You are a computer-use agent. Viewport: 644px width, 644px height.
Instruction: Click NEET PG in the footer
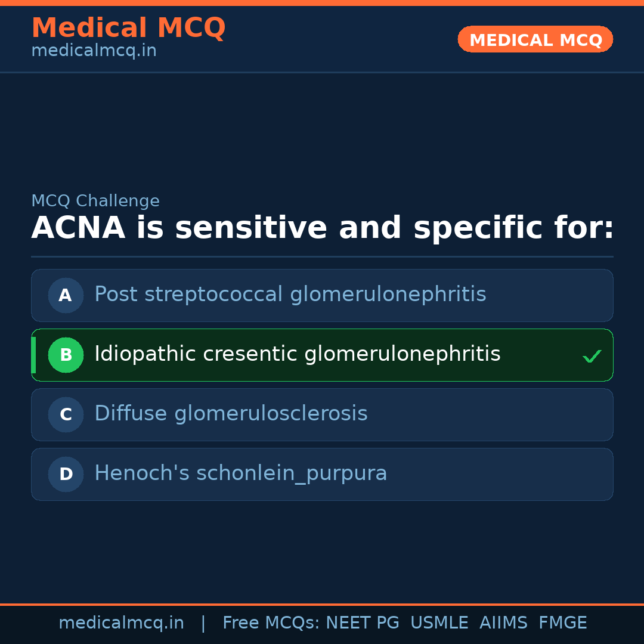tap(363, 623)
